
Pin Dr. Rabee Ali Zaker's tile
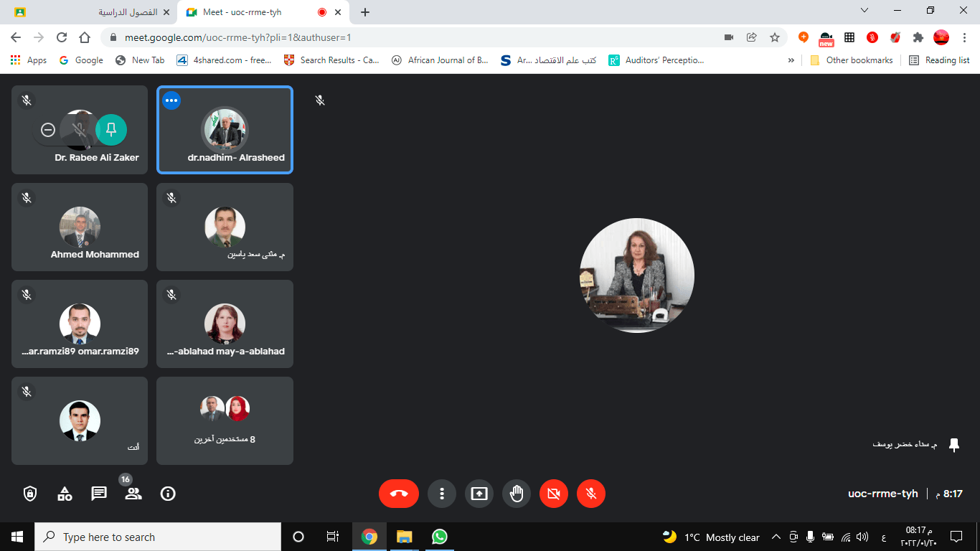111,130
